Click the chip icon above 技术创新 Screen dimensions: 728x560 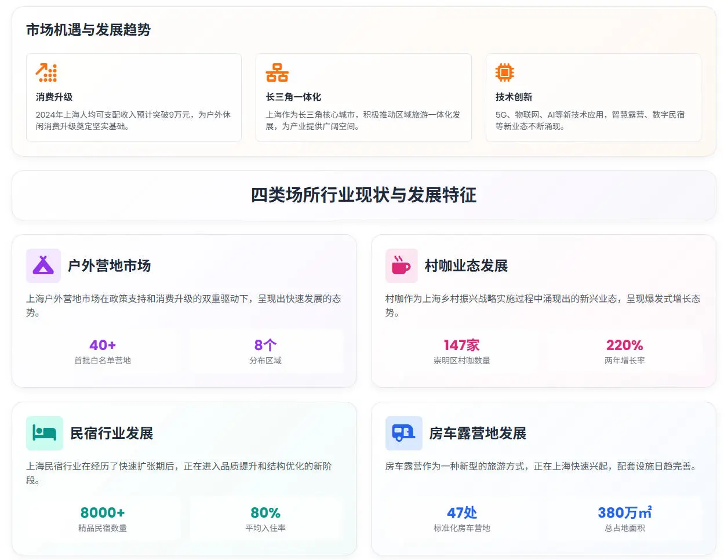coord(505,71)
